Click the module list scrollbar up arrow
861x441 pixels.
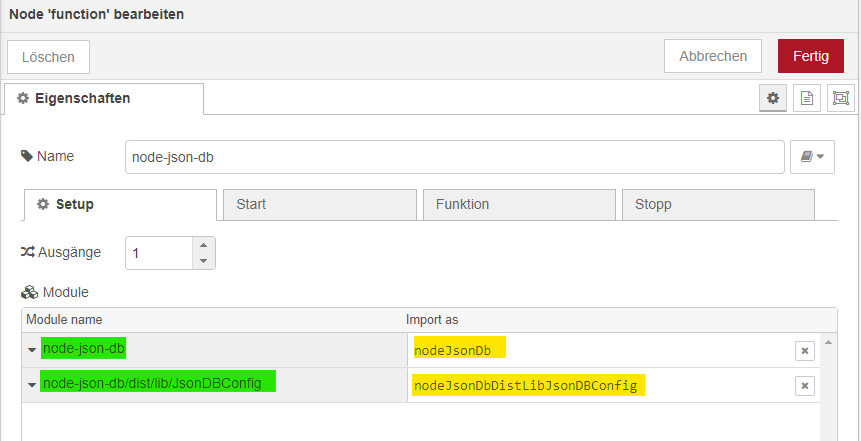tap(828, 343)
